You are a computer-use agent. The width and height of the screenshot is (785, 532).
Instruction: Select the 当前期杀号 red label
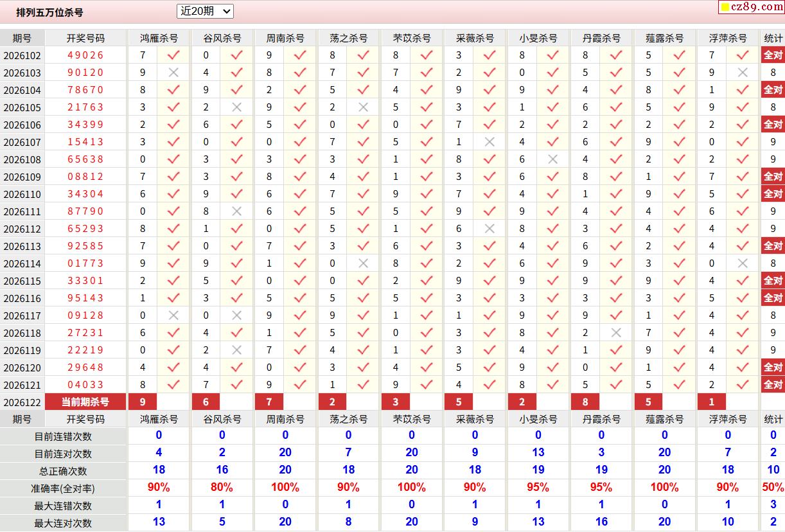pyautogui.click(x=85, y=402)
